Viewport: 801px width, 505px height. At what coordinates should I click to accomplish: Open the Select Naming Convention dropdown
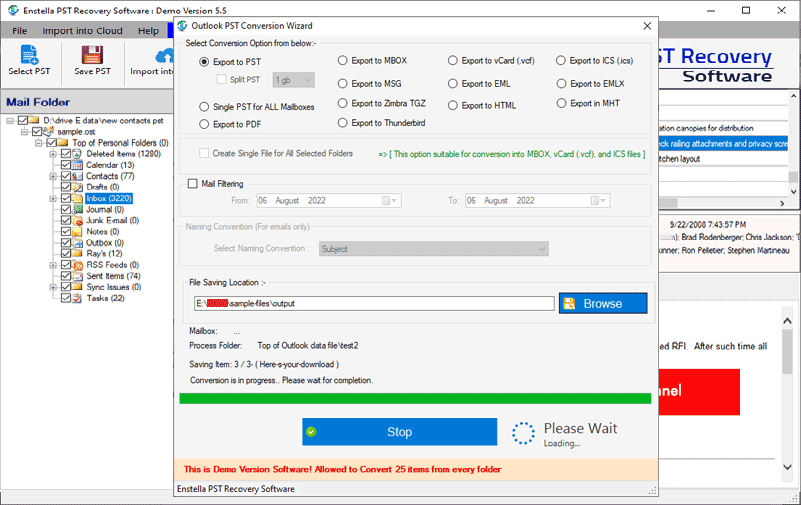tap(434, 249)
